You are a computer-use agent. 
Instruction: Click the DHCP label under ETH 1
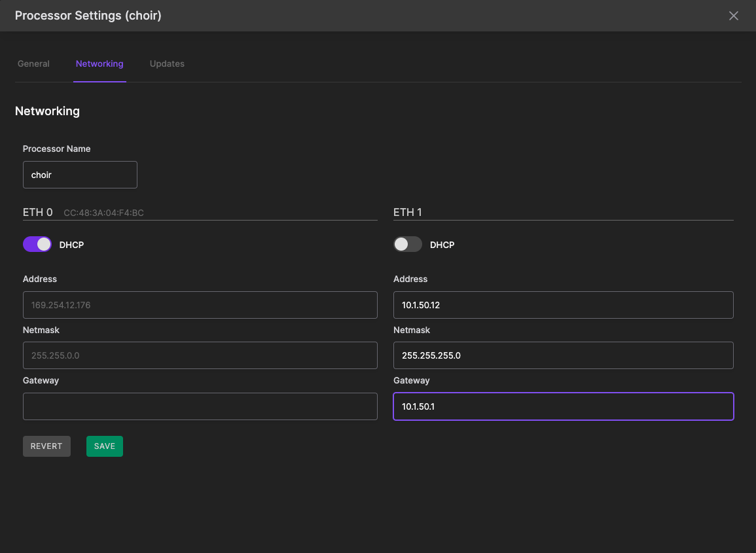coord(442,245)
